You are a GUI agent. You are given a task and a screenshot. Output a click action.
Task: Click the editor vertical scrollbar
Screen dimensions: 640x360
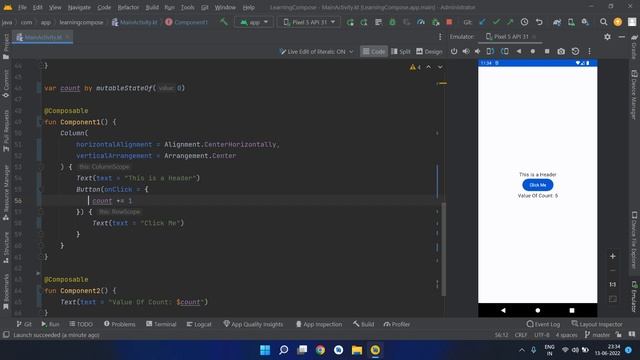(444, 249)
